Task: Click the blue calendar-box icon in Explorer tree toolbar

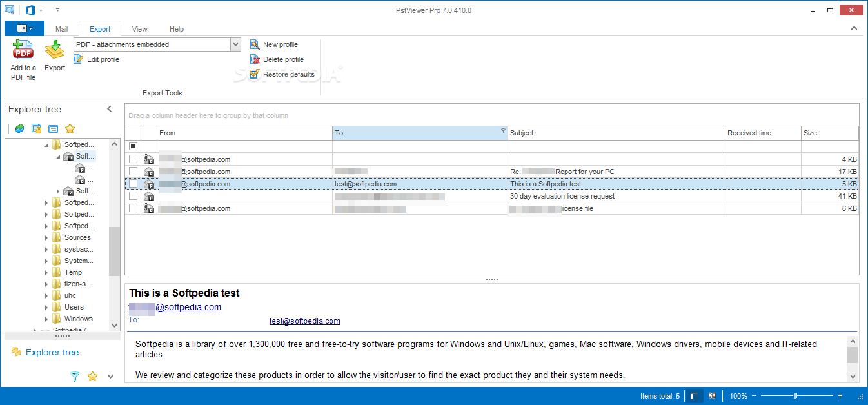Action: [x=54, y=128]
